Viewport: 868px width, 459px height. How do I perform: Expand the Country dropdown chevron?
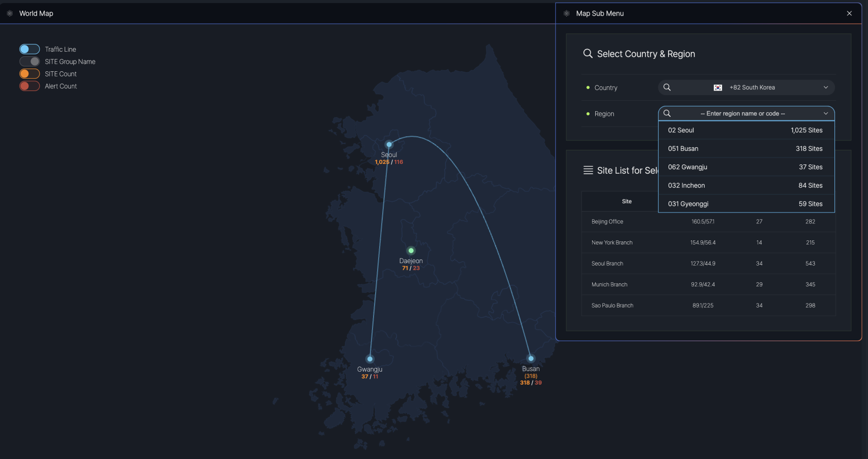pyautogui.click(x=826, y=87)
